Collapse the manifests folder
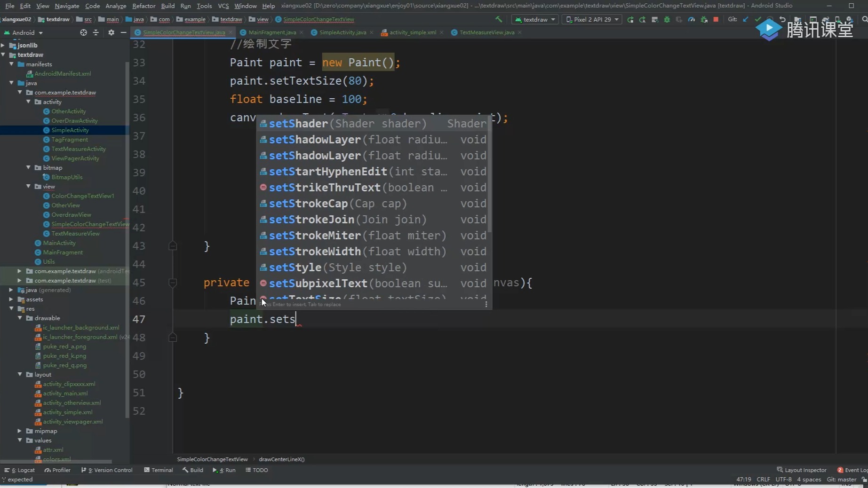868x488 pixels. [12, 64]
